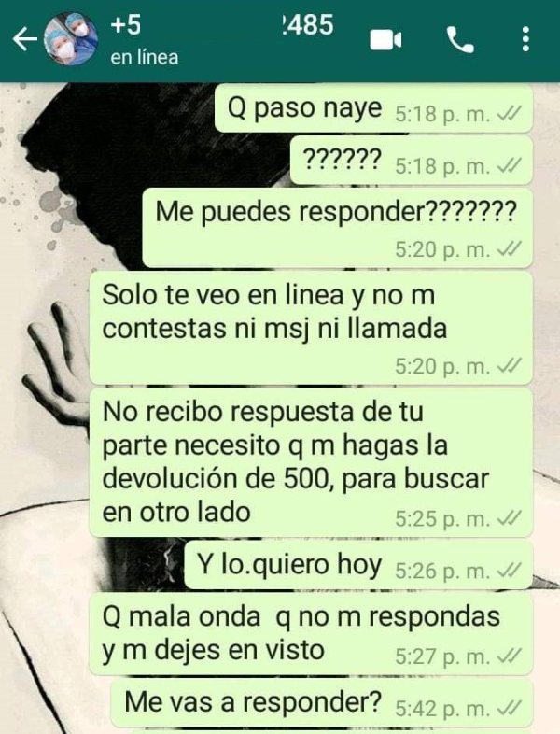560x734 pixels.
Task: Select the 'Me puedes responder???????' message
Action: (337, 228)
